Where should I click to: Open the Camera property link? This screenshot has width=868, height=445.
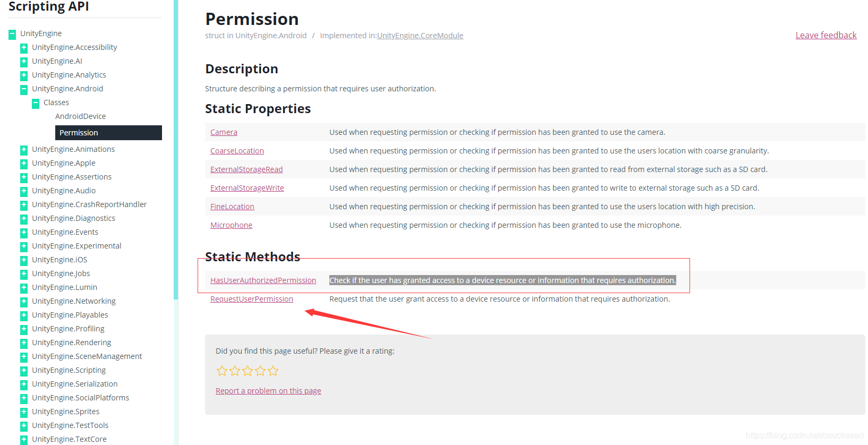224,132
